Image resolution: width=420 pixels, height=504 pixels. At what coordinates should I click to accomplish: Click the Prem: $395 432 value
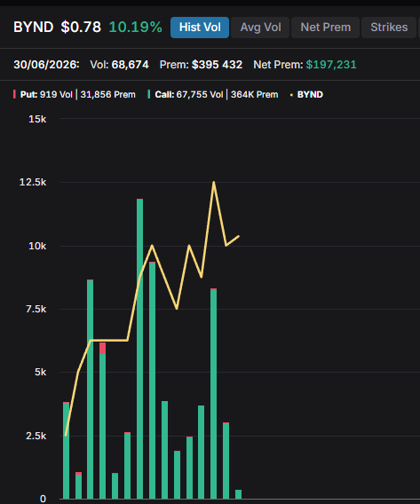click(201, 65)
